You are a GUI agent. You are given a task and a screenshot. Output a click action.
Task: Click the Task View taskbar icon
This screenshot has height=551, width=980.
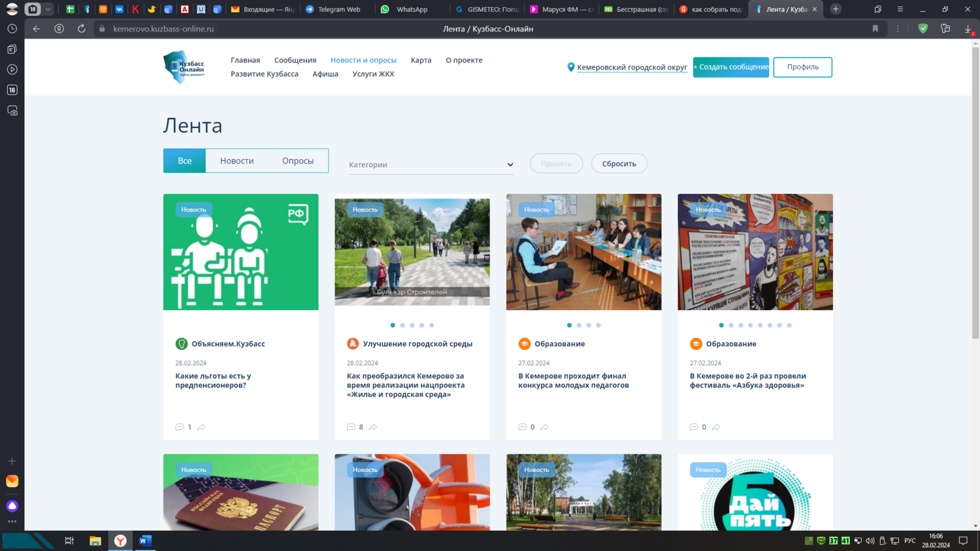point(69,541)
